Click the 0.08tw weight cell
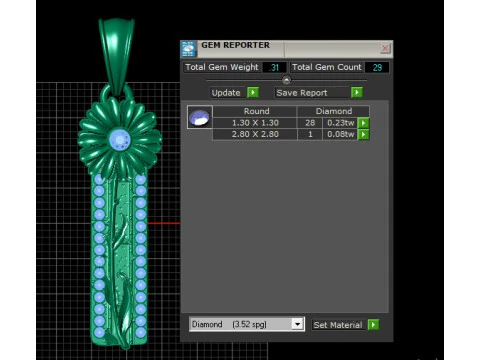The image size is (480, 360). 340,134
